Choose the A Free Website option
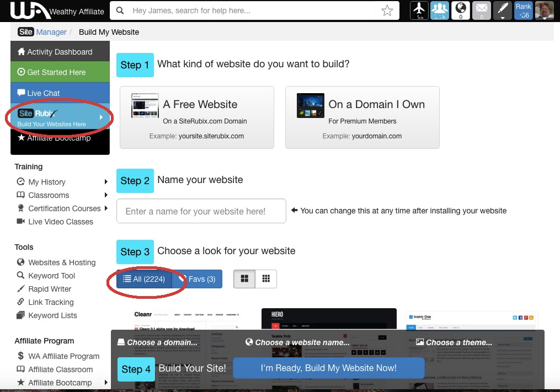 point(197,117)
